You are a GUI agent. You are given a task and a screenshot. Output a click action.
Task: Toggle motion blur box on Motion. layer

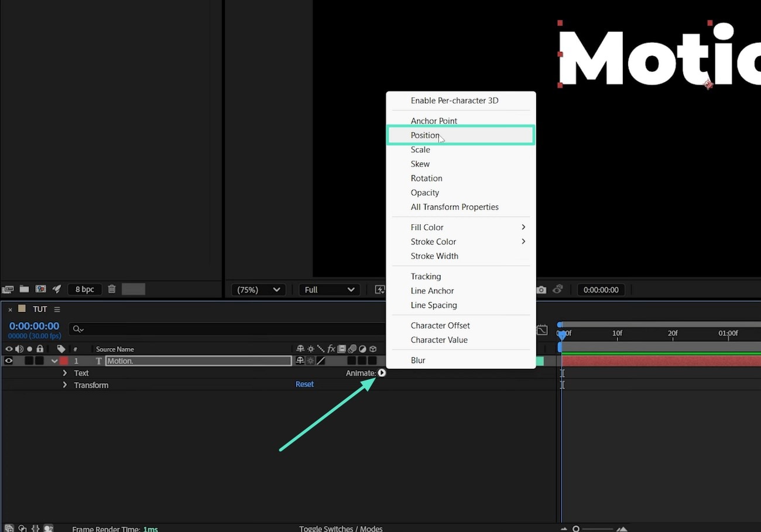(352, 361)
